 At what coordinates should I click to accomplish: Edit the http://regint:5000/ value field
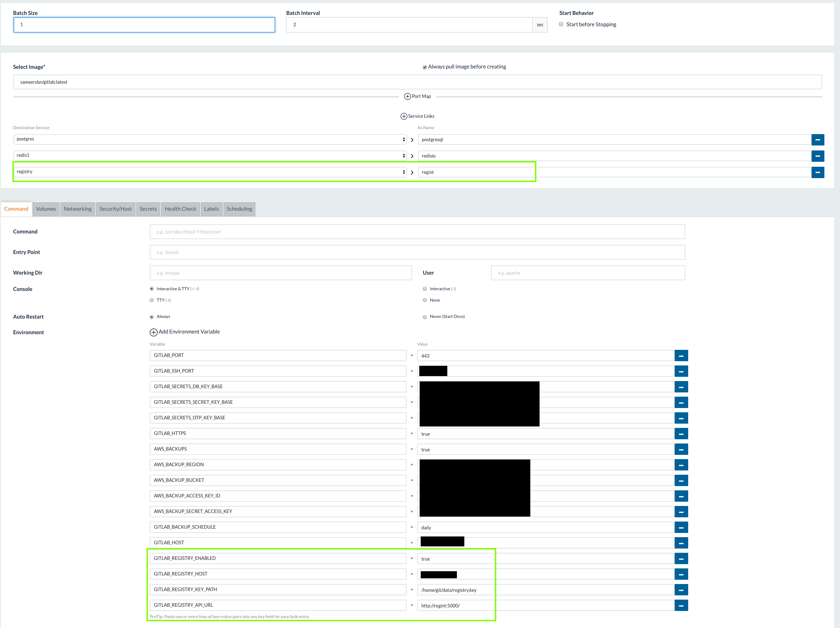tap(546, 605)
